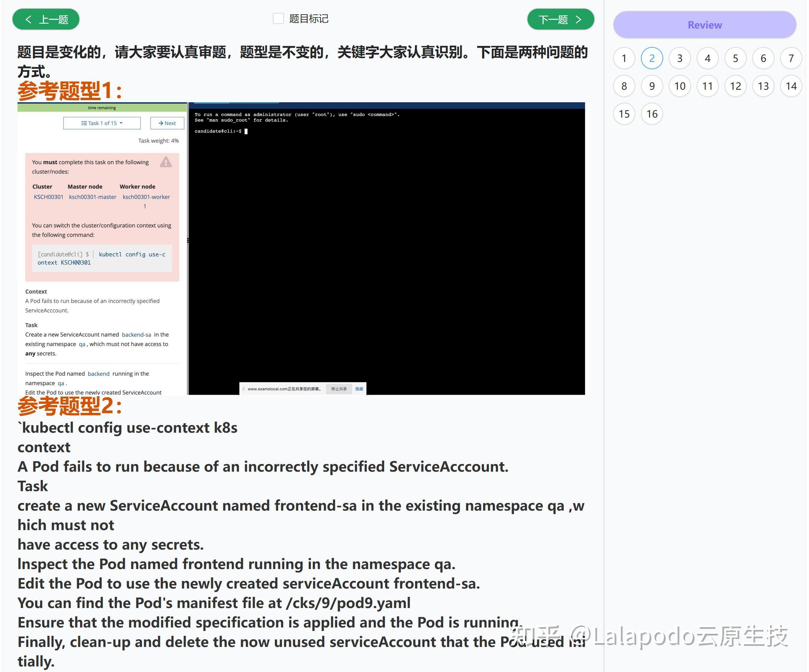Click the warning triangle icon in the pink box

pyautogui.click(x=166, y=162)
